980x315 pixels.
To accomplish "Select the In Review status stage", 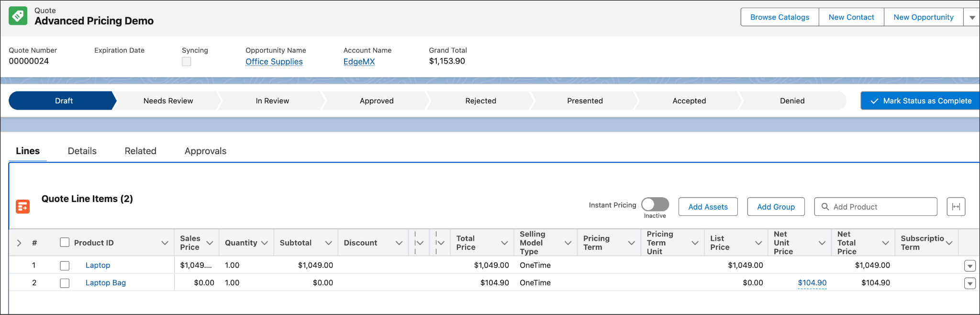I will [x=272, y=101].
